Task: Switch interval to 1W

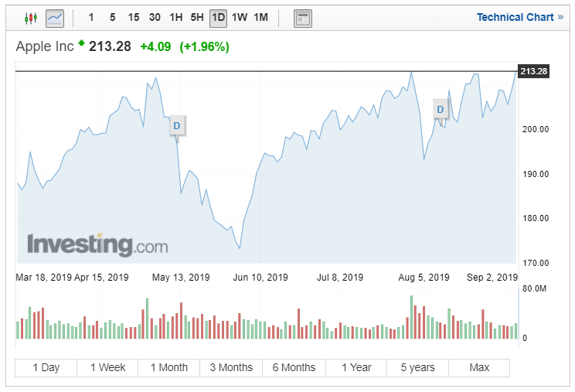Action: tap(240, 17)
